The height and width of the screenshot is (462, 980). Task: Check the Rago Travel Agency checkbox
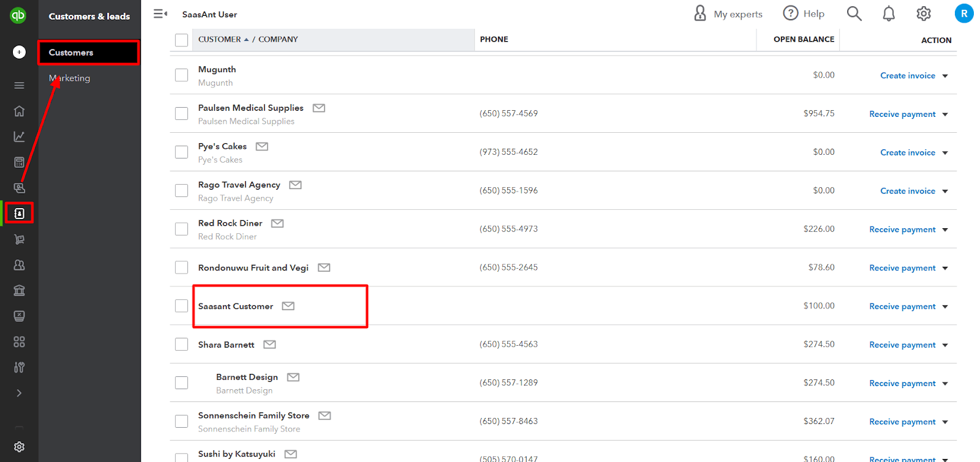coord(181,190)
